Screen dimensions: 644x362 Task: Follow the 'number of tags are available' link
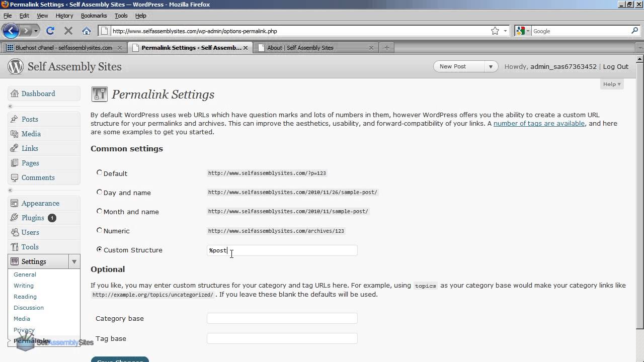click(x=539, y=123)
